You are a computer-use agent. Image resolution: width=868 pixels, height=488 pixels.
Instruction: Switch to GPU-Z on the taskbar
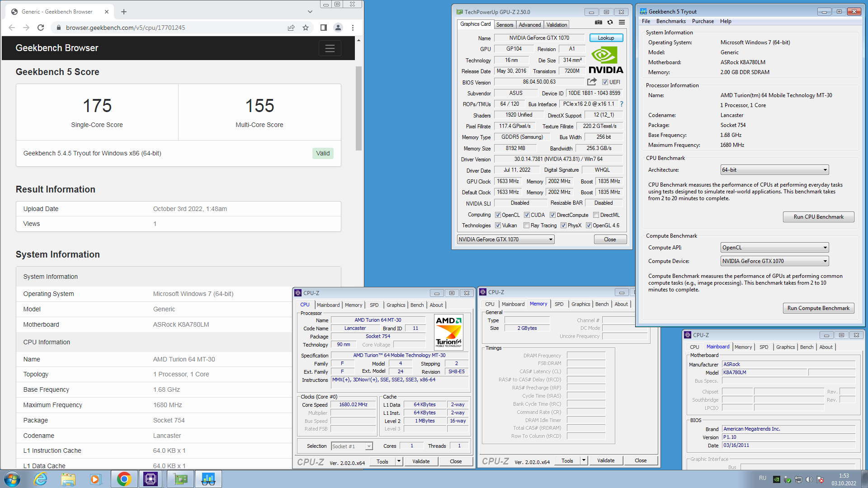pos(181,479)
